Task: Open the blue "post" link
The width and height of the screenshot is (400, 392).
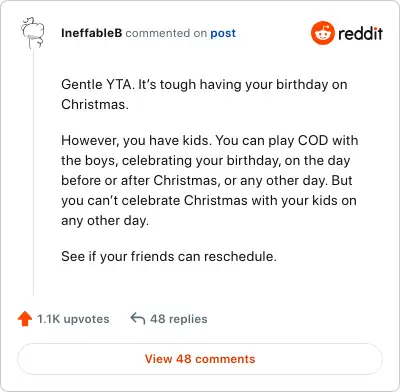Action: 223,33
